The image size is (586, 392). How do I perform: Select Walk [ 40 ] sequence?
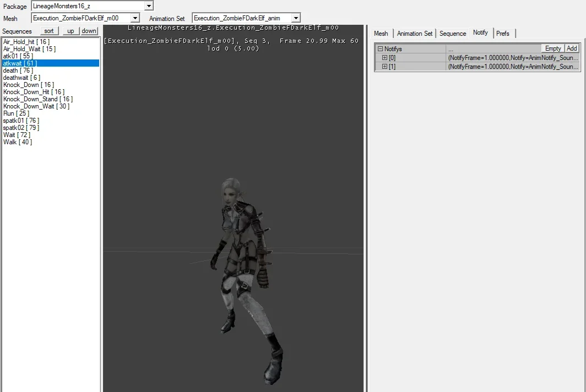(51, 142)
